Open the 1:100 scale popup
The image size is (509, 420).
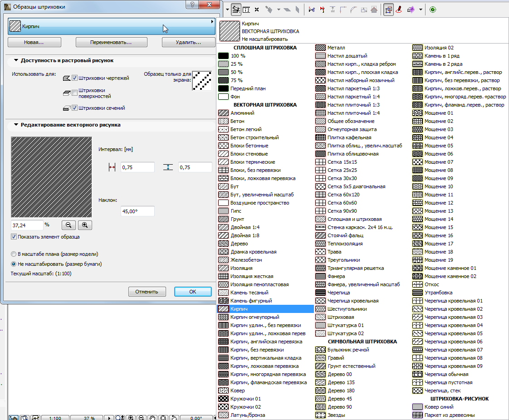click(x=55, y=418)
